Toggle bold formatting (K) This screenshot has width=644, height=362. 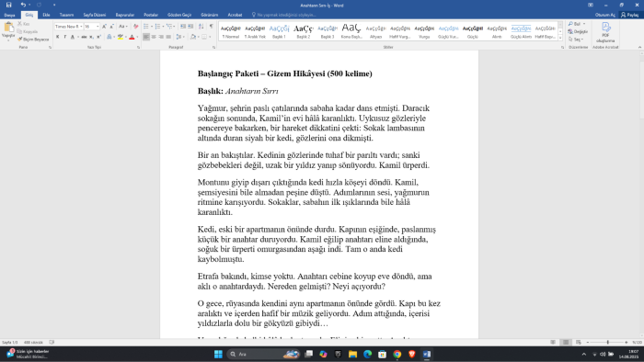(57, 37)
